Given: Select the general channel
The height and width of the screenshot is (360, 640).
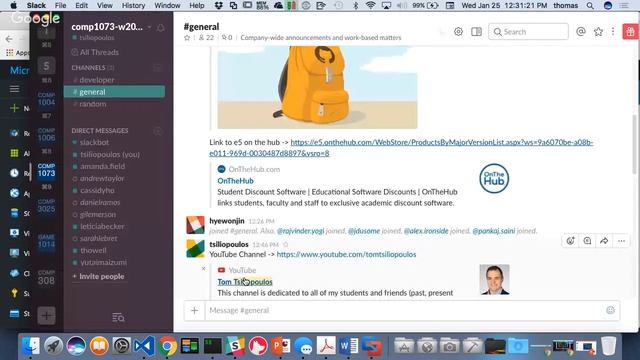Looking at the screenshot, I should (114, 92).
